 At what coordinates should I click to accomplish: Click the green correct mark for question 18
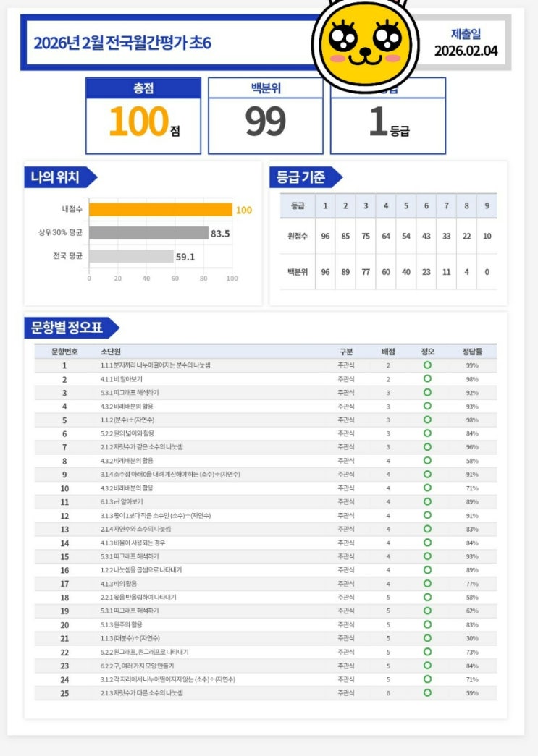(427, 598)
